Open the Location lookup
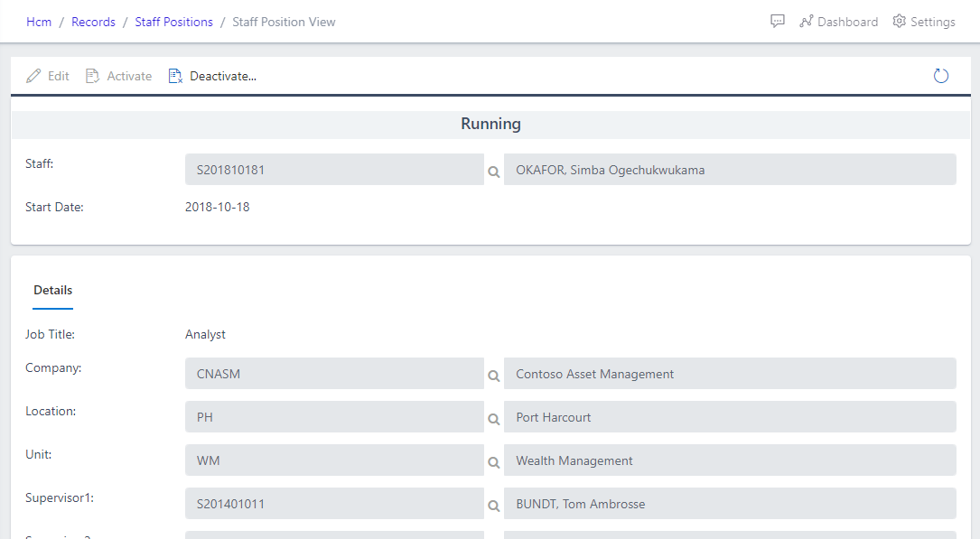Screen dimensions: 980x539 click(x=493, y=417)
